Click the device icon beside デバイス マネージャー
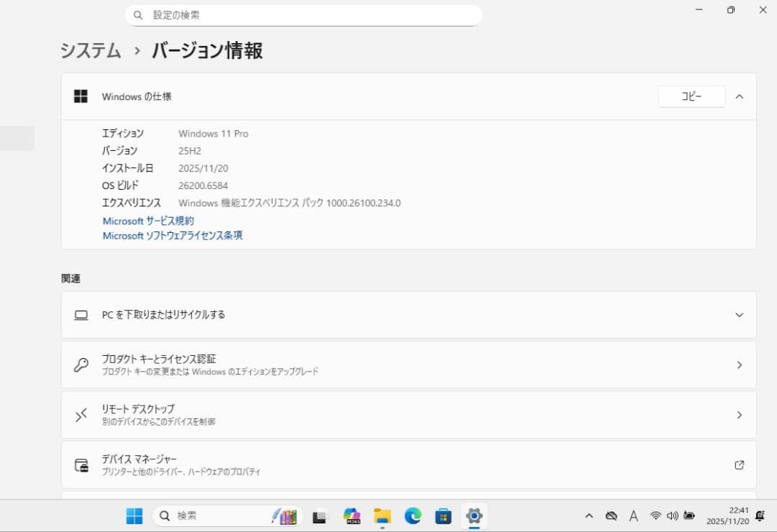 click(x=81, y=464)
